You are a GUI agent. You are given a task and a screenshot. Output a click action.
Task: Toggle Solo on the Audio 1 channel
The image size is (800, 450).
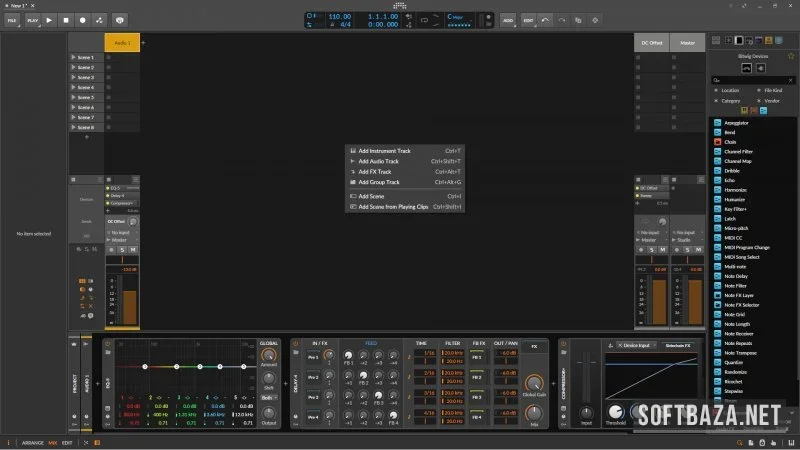pyautogui.click(x=124, y=249)
